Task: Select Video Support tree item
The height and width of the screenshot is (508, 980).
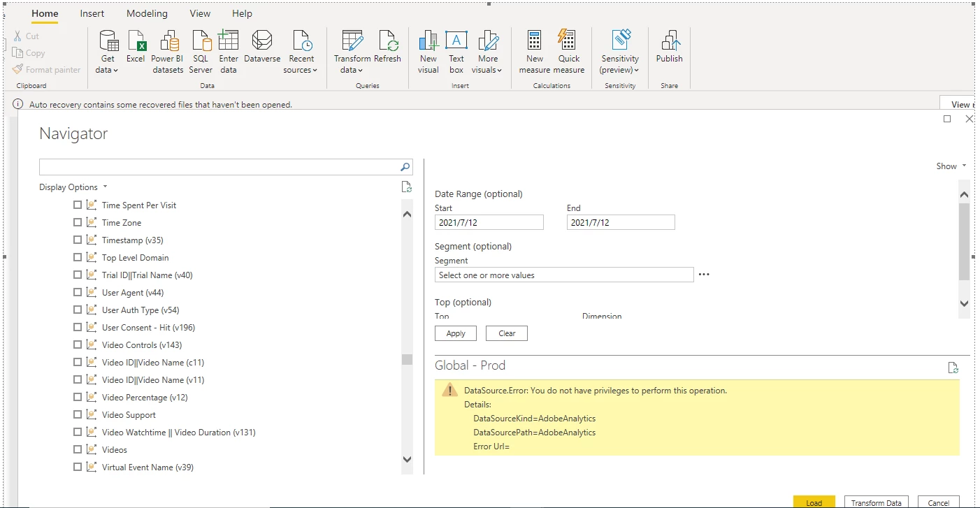Action: point(129,414)
